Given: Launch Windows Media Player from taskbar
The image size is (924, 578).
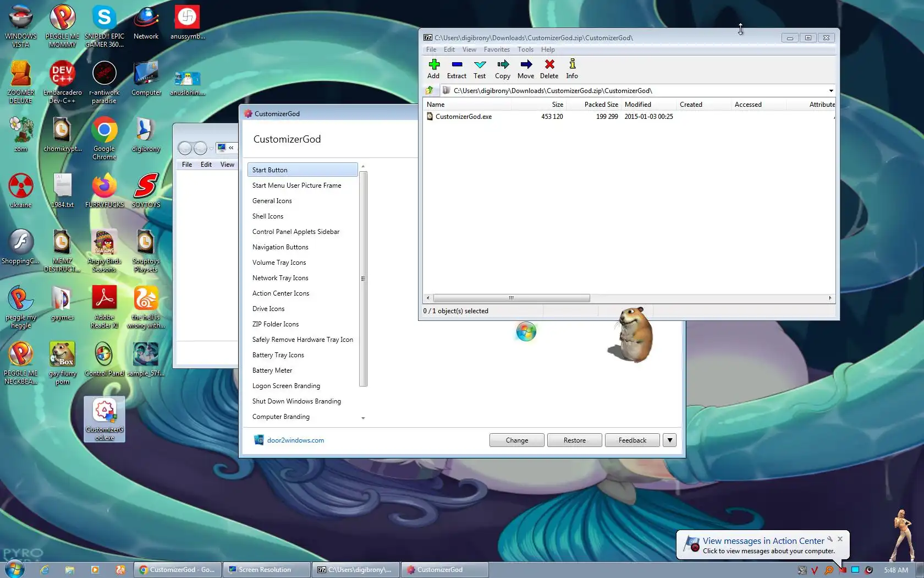Looking at the screenshot, I should tap(95, 570).
